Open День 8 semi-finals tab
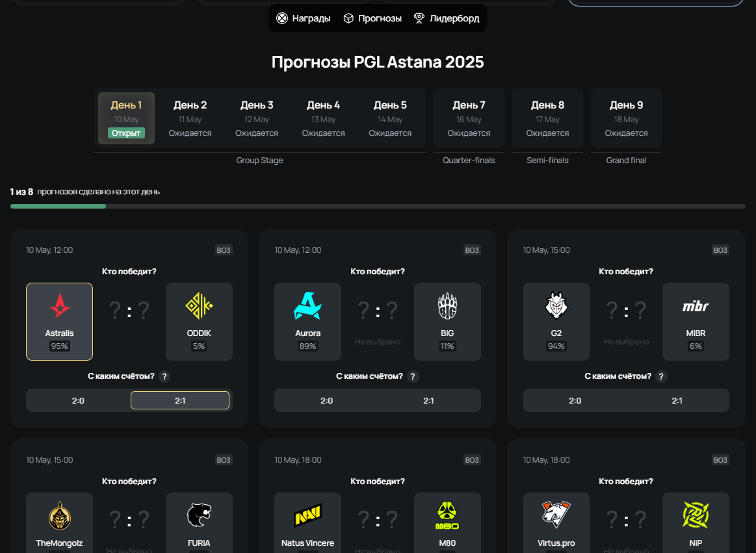 [548, 118]
